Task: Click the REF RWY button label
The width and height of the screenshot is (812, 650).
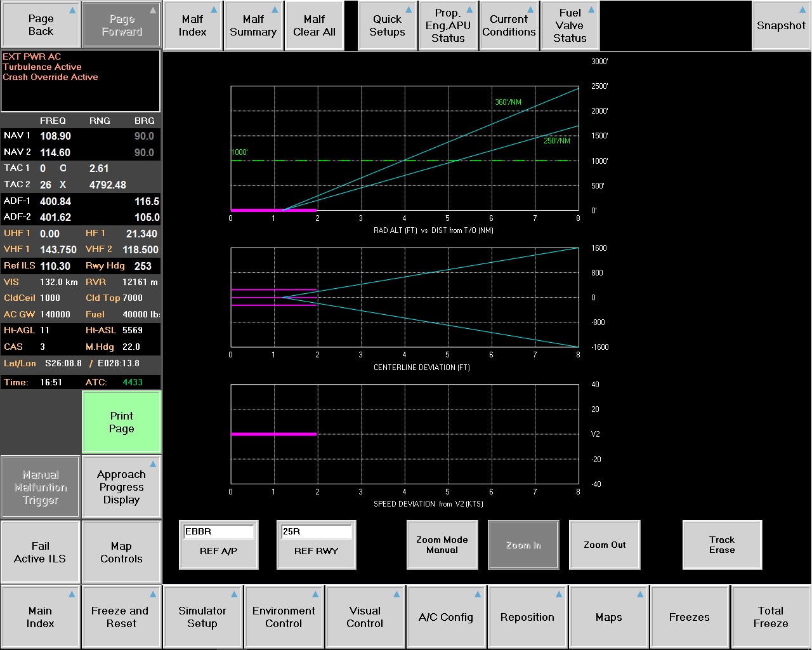Action: point(316,551)
